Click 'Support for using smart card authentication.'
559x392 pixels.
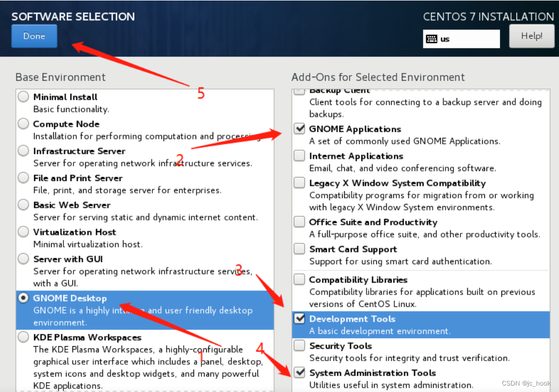tap(400, 261)
